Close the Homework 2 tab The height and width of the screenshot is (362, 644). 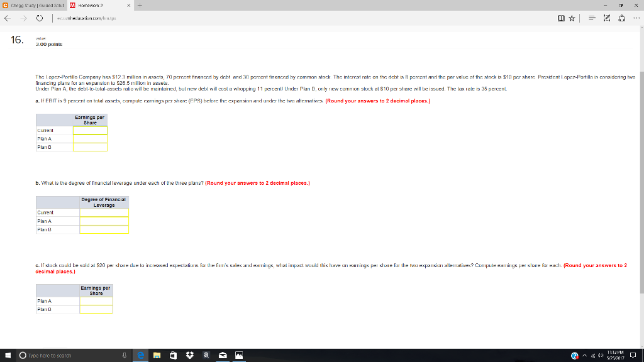click(128, 5)
